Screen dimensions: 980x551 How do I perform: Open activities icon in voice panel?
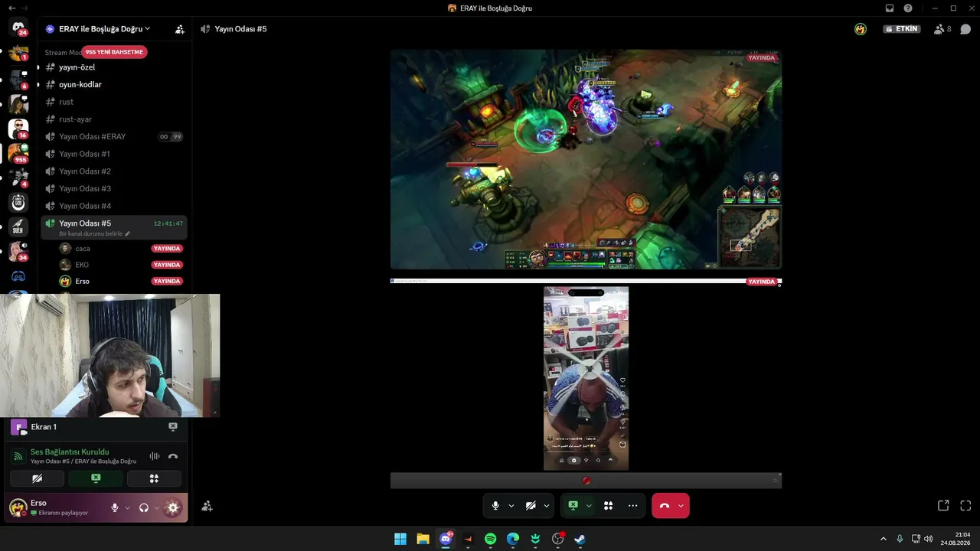click(x=154, y=478)
